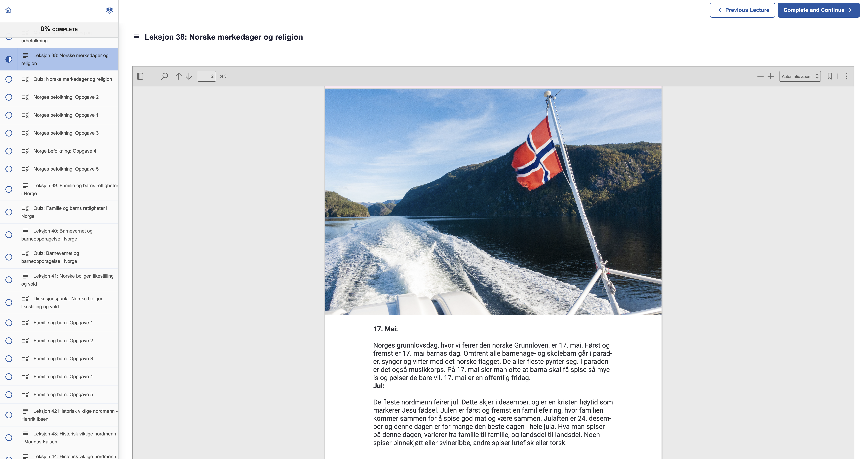The image size is (868, 459).
Task: Click quiz icon for Norges befolkning: Oppgave 2
Action: [x=25, y=97]
